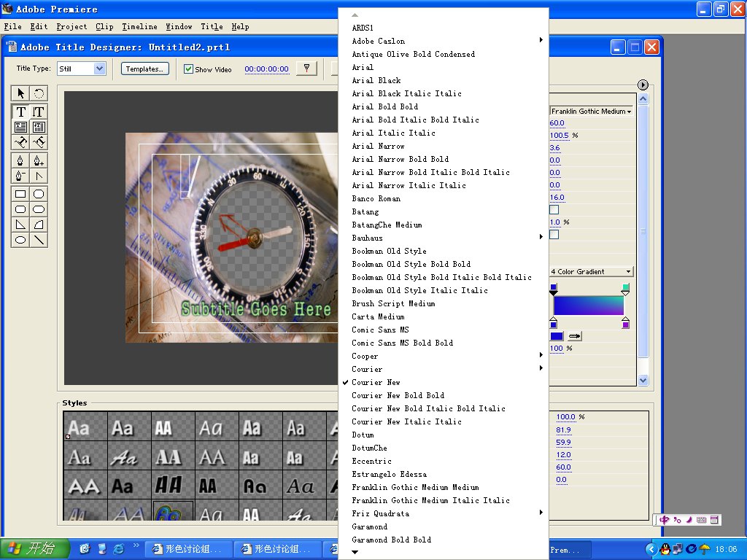Select the bottom-right purple gradient color stop
Image resolution: width=747 pixels, height=560 pixels.
click(625, 323)
